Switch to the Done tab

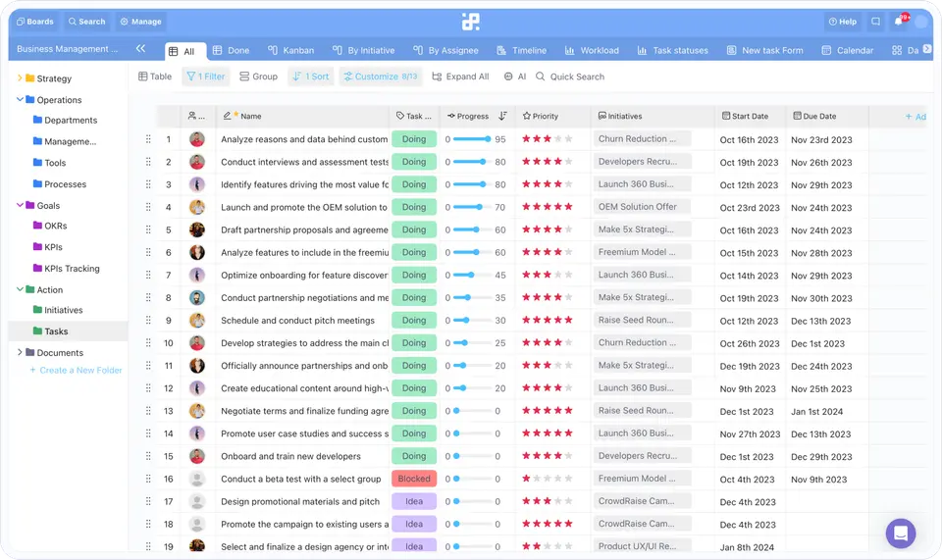(231, 50)
